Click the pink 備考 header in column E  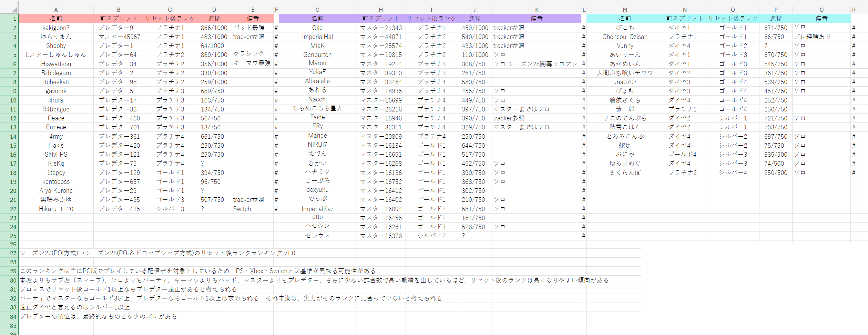click(253, 19)
